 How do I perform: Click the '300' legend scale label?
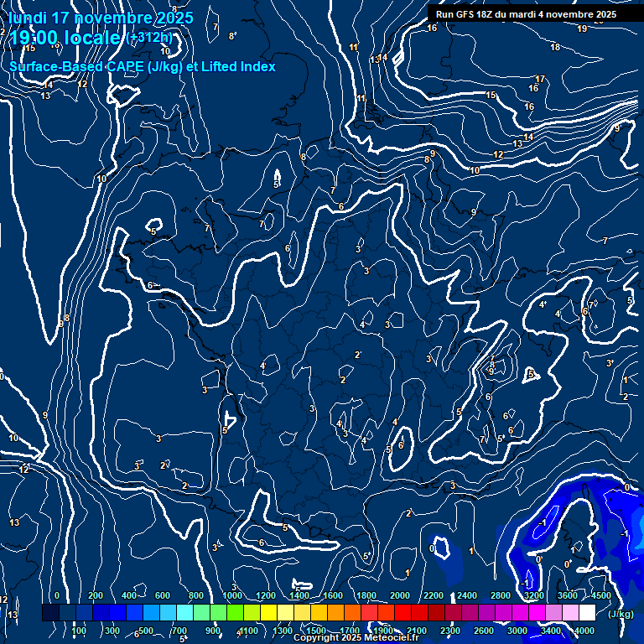pyautogui.click(x=112, y=631)
